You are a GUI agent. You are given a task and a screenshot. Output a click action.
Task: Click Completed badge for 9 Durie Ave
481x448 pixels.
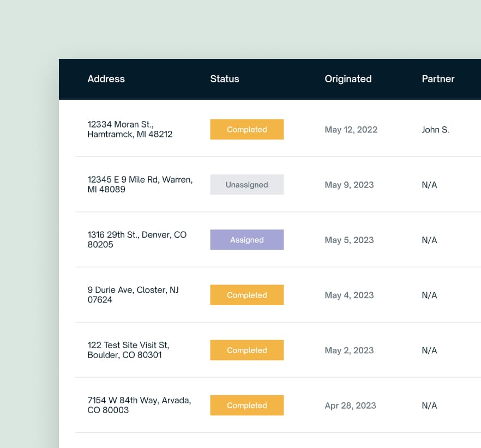pyautogui.click(x=246, y=295)
